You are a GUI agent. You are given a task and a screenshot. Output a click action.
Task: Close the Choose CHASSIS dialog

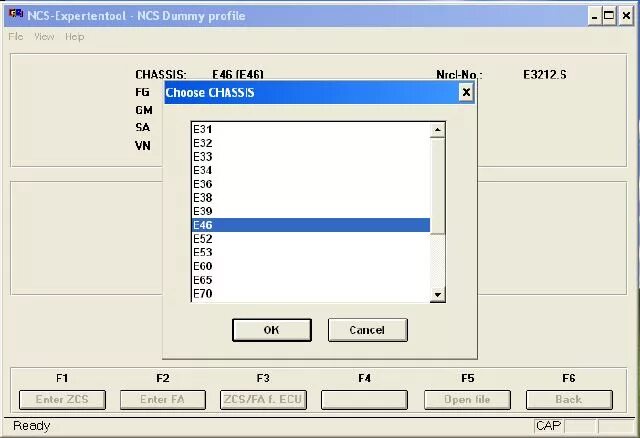coord(466,92)
